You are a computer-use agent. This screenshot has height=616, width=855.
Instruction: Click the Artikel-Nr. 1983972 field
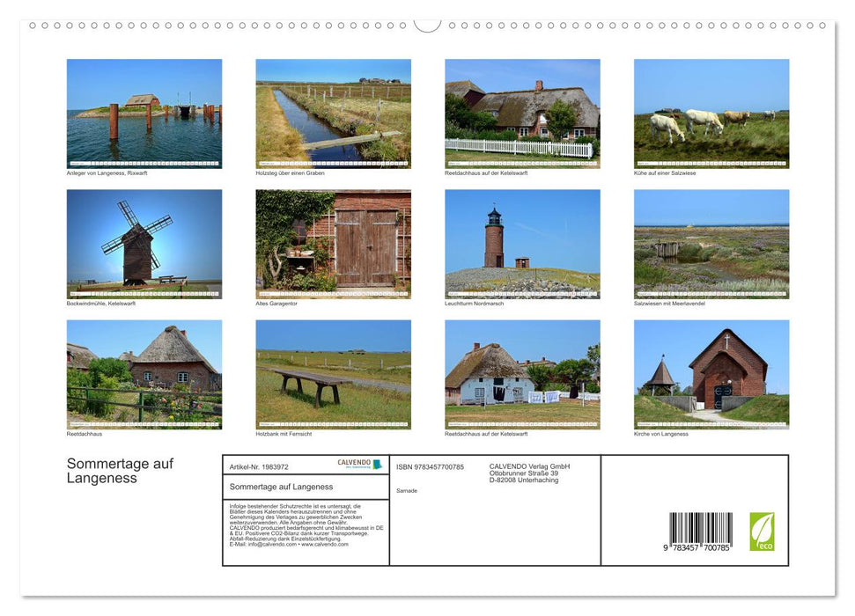point(260,467)
